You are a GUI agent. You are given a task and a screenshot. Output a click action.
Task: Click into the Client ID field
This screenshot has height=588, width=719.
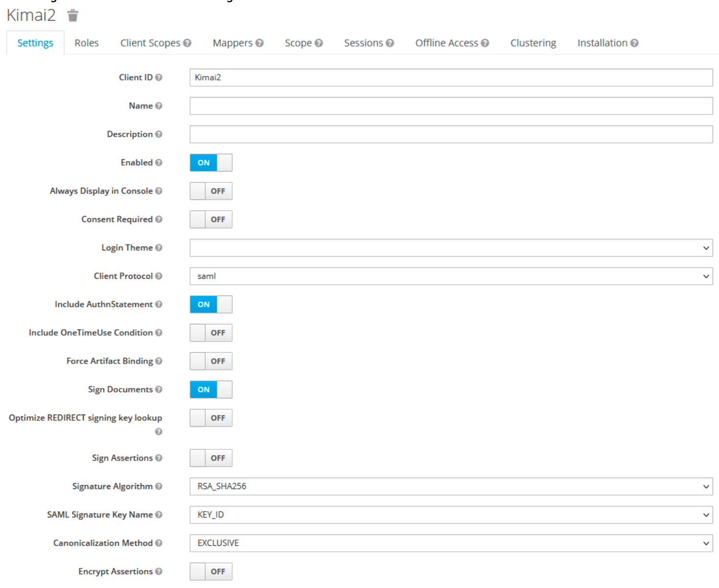coord(451,77)
